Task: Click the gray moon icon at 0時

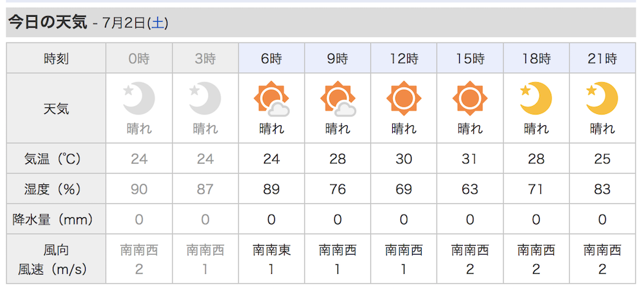Action: [x=139, y=98]
